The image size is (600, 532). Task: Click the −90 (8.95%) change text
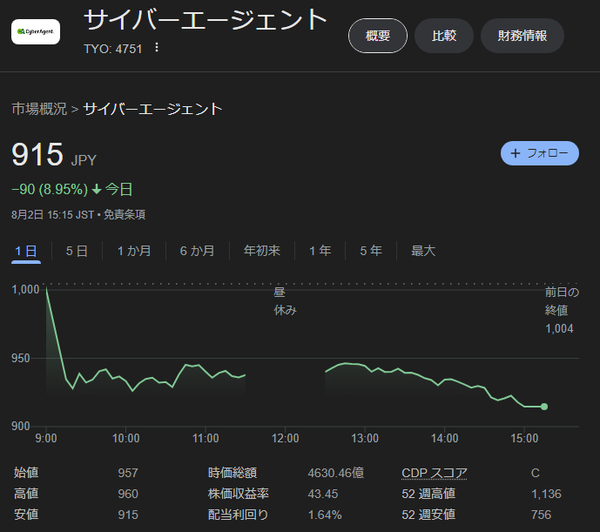click(50, 189)
